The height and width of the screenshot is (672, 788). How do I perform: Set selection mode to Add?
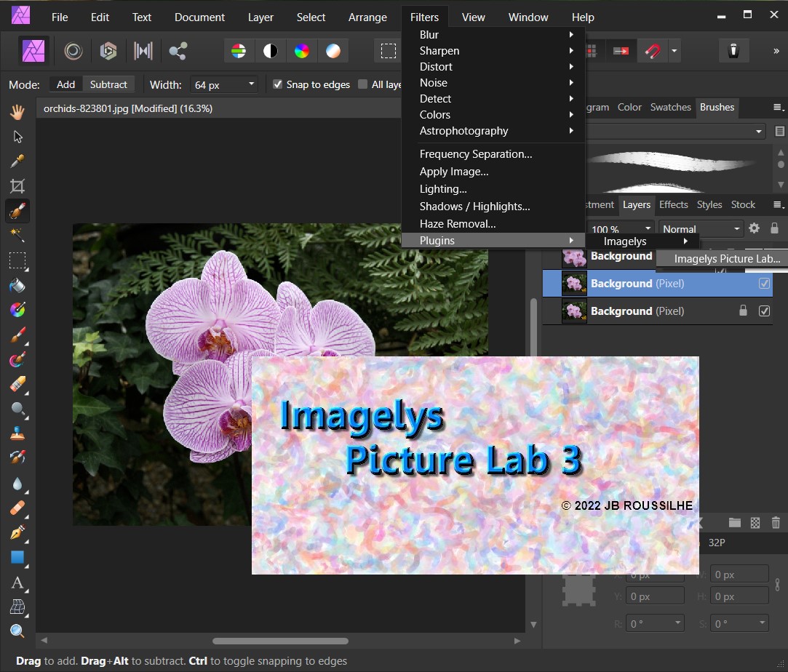pyautogui.click(x=65, y=84)
